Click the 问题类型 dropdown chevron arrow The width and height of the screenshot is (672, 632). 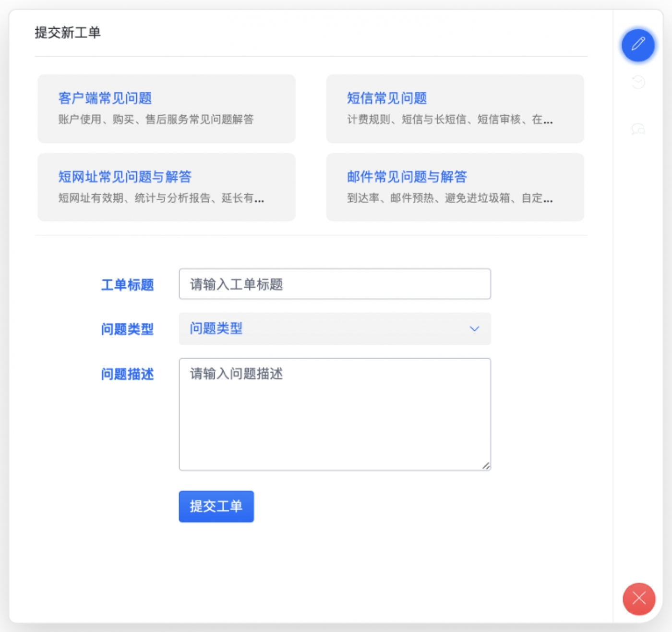pyautogui.click(x=474, y=329)
